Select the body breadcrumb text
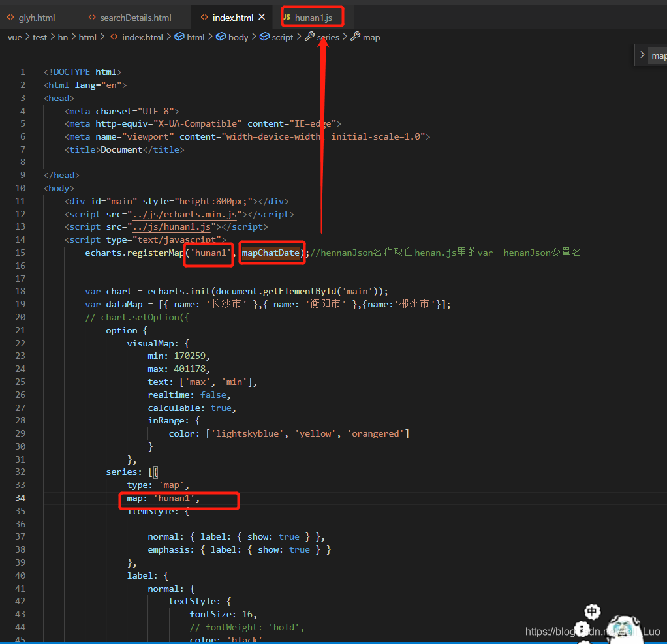The width and height of the screenshot is (667, 644). pyautogui.click(x=238, y=37)
